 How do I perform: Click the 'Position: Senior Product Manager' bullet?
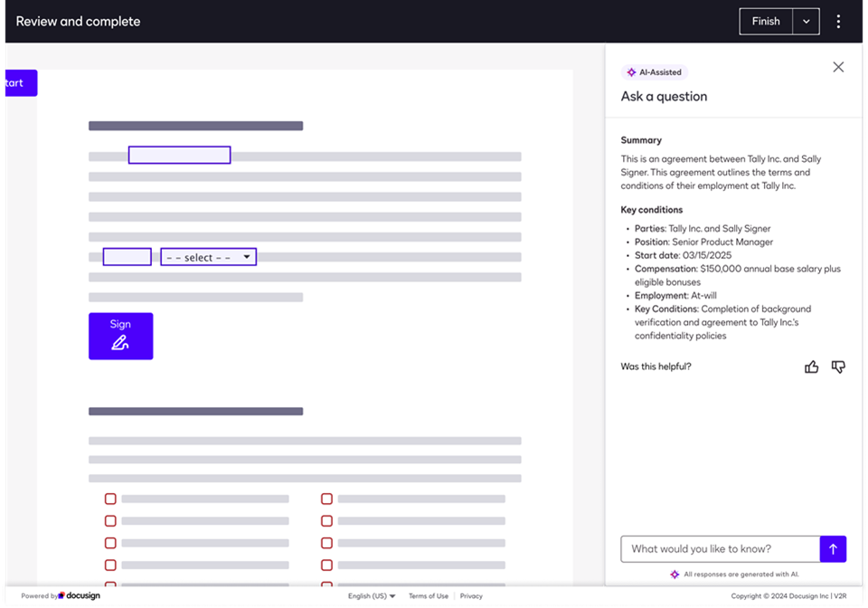[703, 242]
